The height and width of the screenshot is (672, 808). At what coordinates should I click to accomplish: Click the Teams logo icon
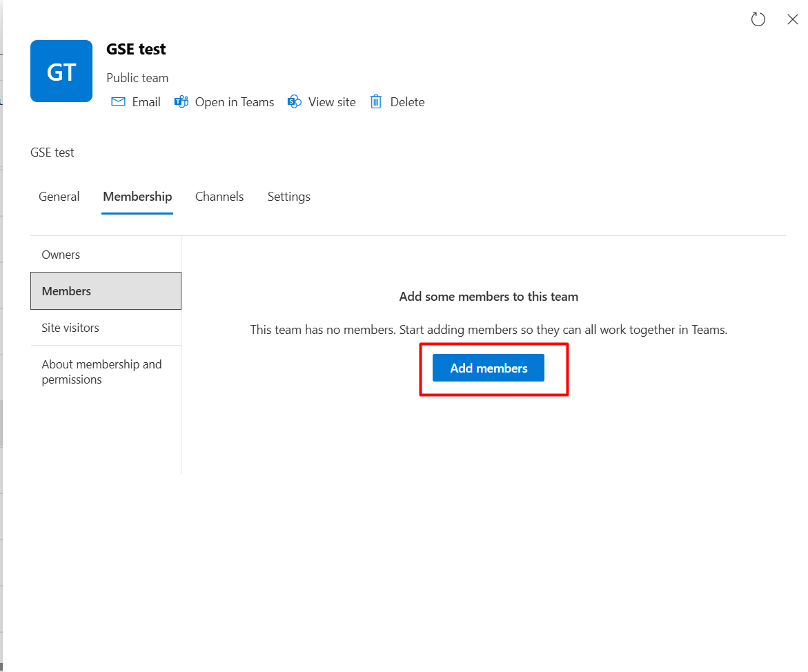[181, 102]
